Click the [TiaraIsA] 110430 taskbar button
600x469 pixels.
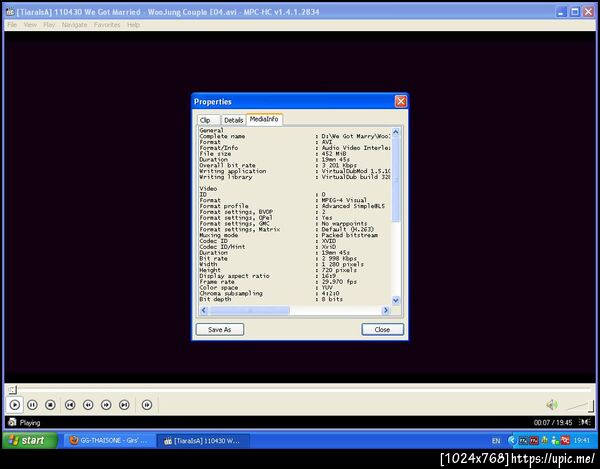203,441
